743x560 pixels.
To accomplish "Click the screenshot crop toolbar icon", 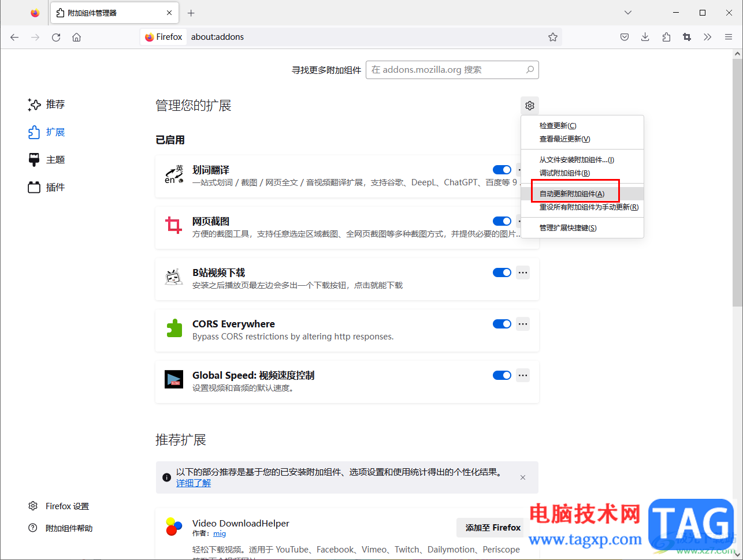I will [687, 37].
